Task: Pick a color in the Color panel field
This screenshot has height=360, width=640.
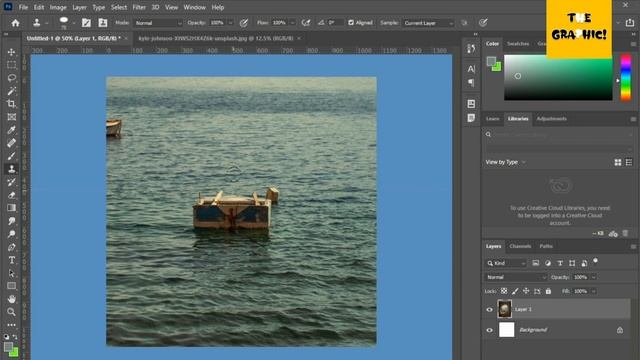Action: point(558,78)
